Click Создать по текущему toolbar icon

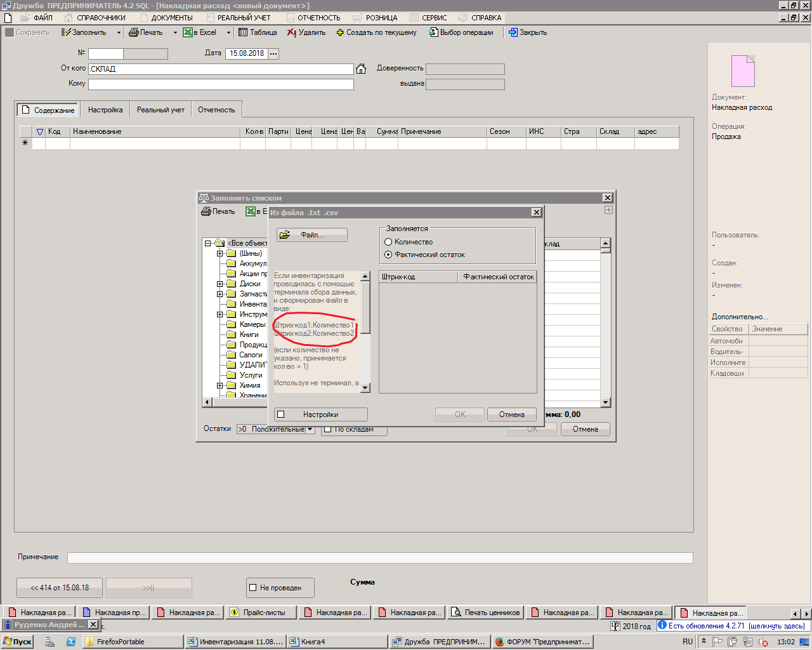(x=340, y=32)
